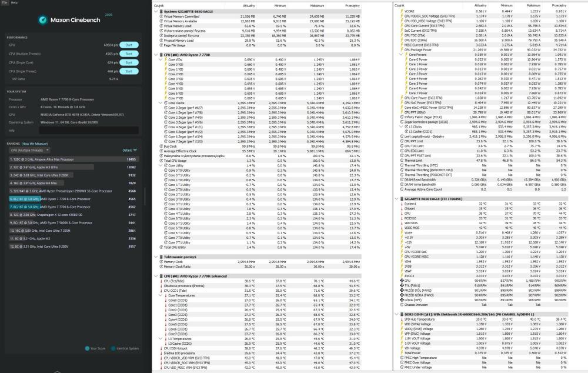Image resolution: width=588 pixels, height=373 pixels.
Task: Collapse the System: GIGABYTE B650 EAGLE group
Action: [156, 12]
